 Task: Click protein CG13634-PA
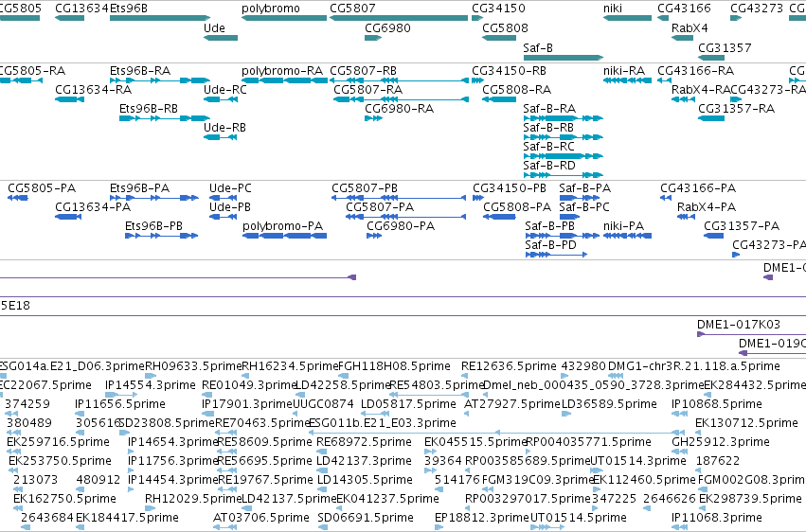(68, 217)
